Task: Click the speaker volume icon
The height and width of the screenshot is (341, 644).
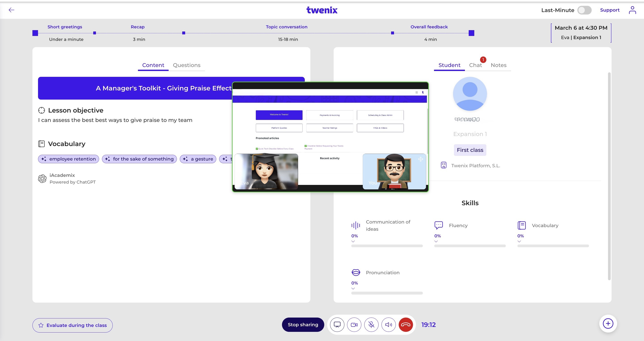Action: 388,324
